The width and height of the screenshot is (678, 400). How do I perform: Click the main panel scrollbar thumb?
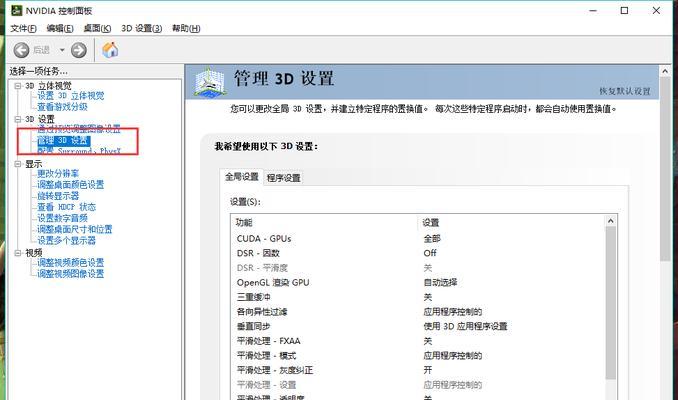(x=665, y=169)
